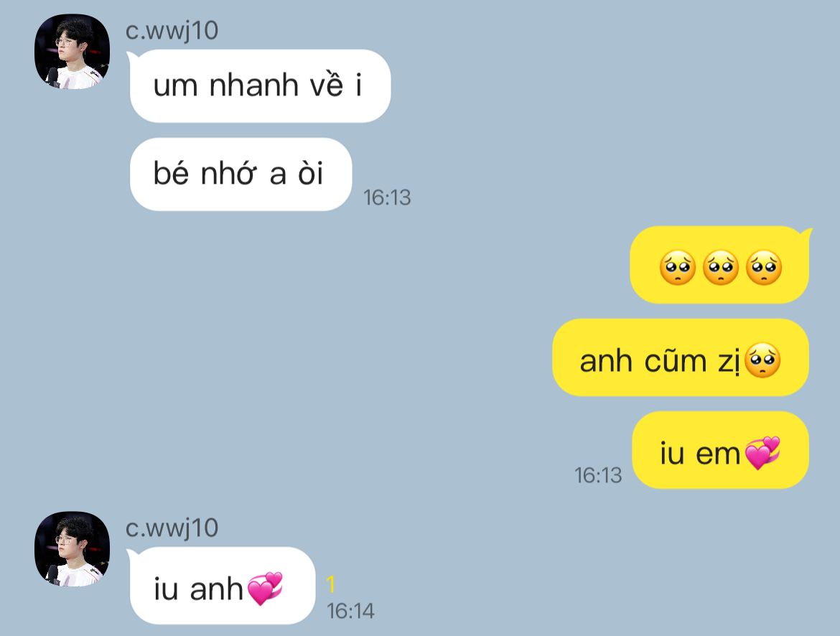Tap the top c.wwj10 username label
This screenshot has width=840, height=636.
pyautogui.click(x=172, y=31)
